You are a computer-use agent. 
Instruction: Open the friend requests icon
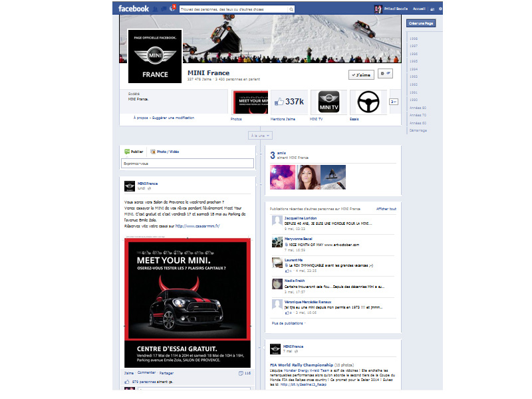click(156, 9)
